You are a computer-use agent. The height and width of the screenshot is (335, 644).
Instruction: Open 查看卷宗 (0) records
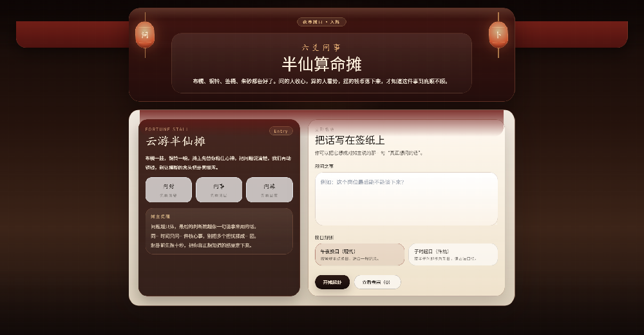(x=377, y=282)
